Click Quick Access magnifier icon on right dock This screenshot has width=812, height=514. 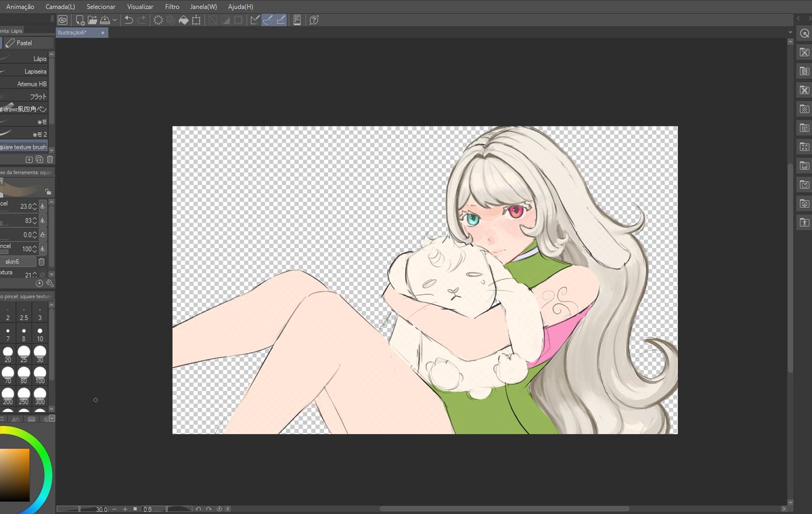coord(804,33)
